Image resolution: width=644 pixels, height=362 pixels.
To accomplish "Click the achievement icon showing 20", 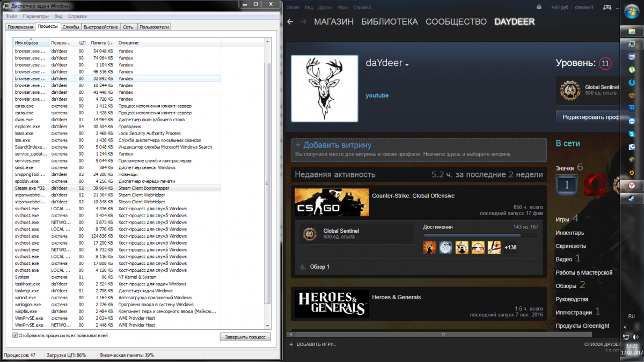I will tap(445, 247).
